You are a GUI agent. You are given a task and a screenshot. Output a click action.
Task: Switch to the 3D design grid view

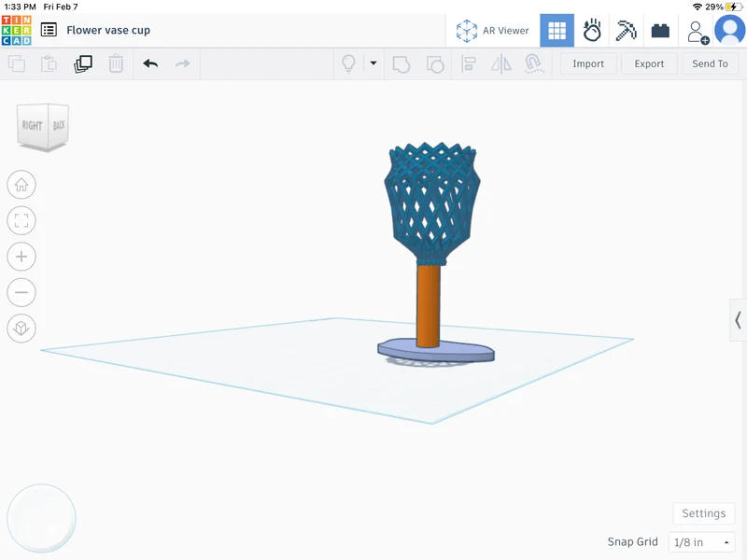click(557, 31)
